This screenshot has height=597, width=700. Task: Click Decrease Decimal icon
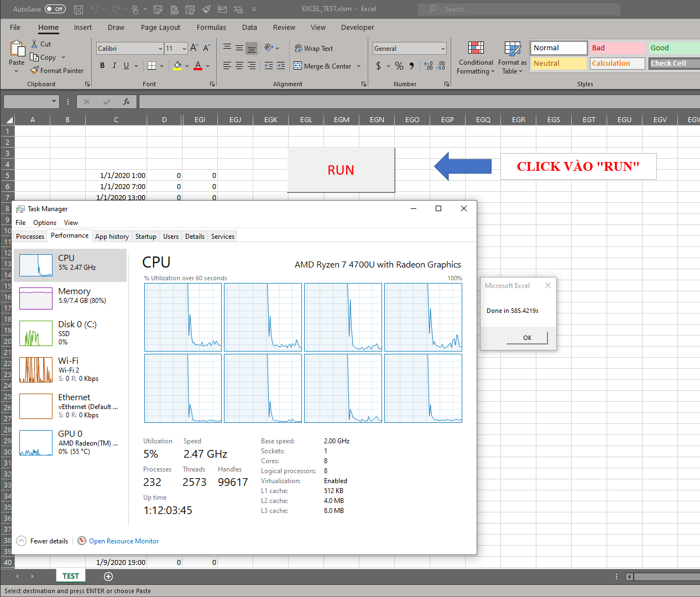tap(441, 65)
